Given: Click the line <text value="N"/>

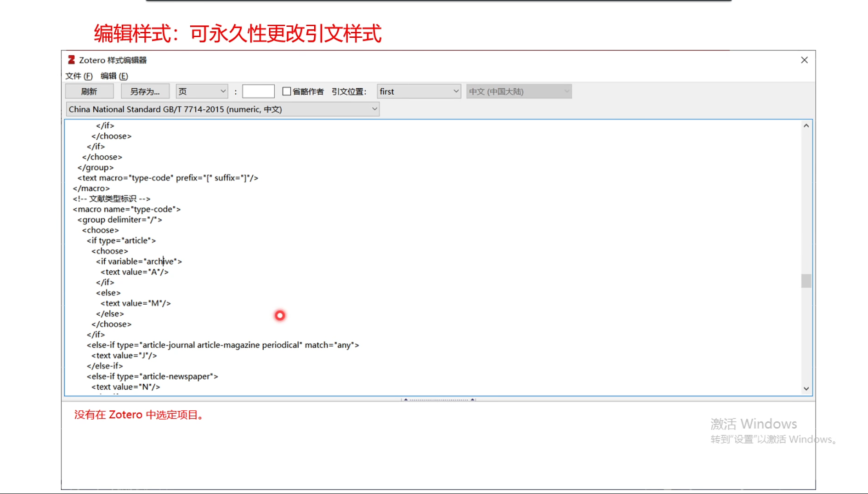Looking at the screenshot, I should [125, 387].
